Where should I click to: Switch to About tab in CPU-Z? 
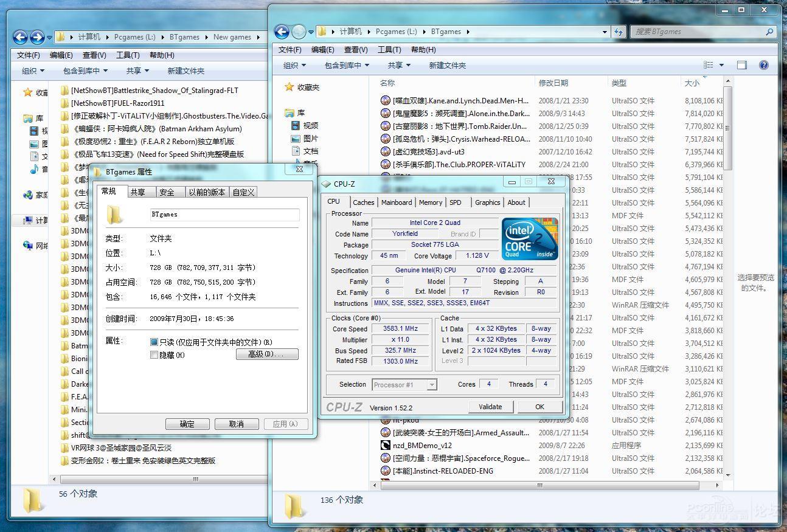pyautogui.click(x=516, y=202)
